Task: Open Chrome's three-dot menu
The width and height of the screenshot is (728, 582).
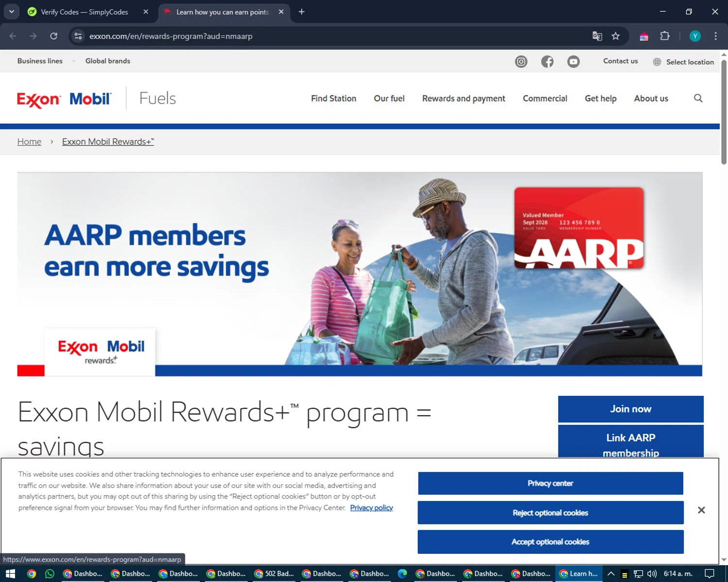Action: tap(715, 36)
